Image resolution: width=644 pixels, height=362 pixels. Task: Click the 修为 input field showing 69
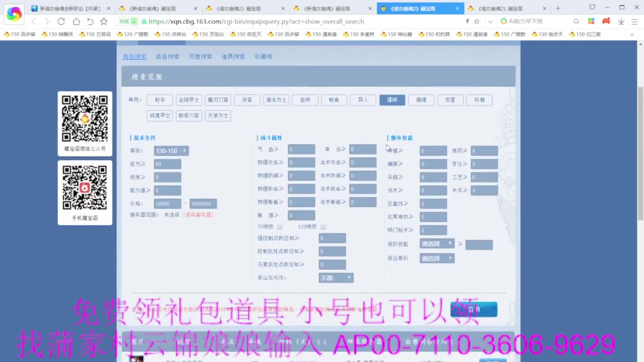tap(168, 164)
